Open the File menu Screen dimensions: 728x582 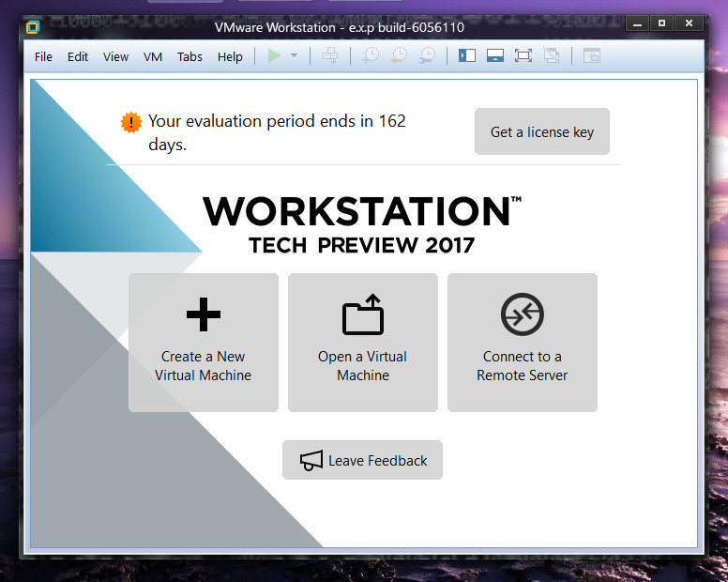click(x=43, y=56)
